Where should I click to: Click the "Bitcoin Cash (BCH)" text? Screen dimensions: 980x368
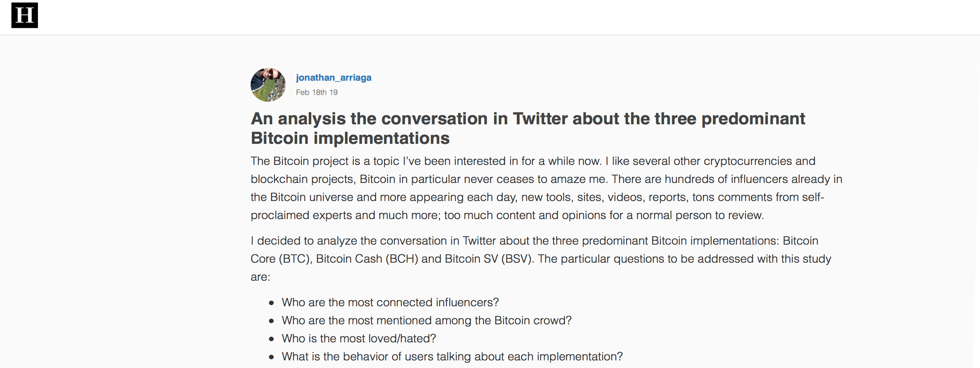(x=367, y=259)
